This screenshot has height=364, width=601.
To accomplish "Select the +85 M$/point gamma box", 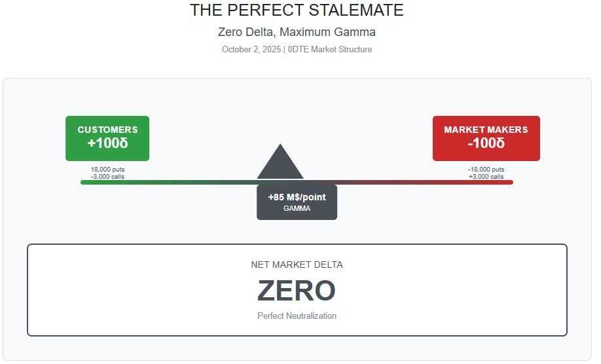I will [297, 202].
